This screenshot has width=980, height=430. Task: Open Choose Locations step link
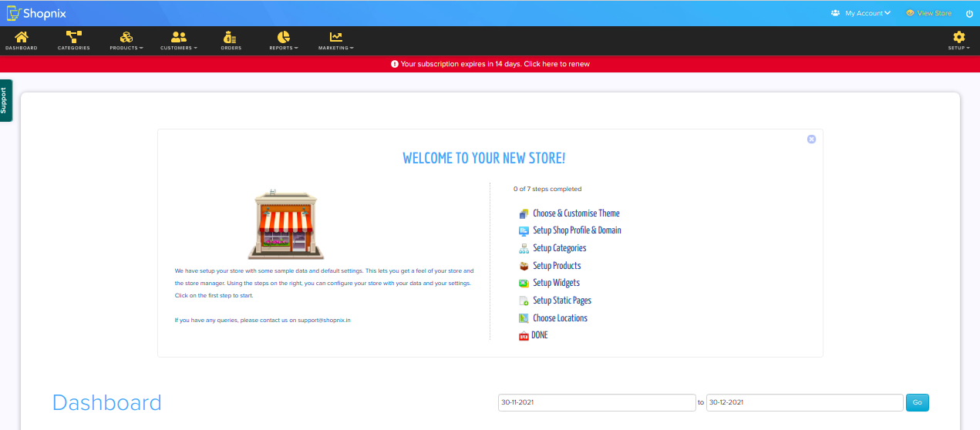pos(560,318)
